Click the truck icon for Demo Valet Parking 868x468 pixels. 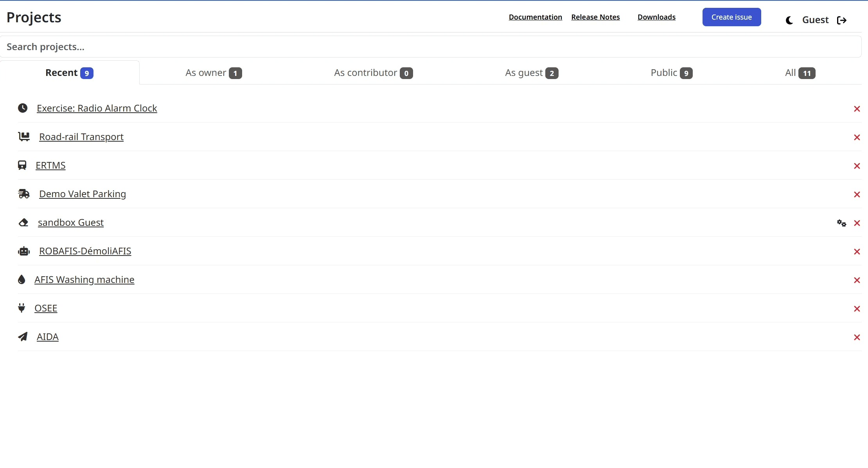click(24, 194)
